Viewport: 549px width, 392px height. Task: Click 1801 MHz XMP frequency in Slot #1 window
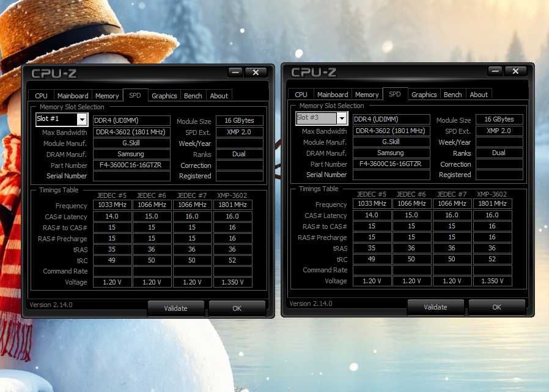pos(232,205)
